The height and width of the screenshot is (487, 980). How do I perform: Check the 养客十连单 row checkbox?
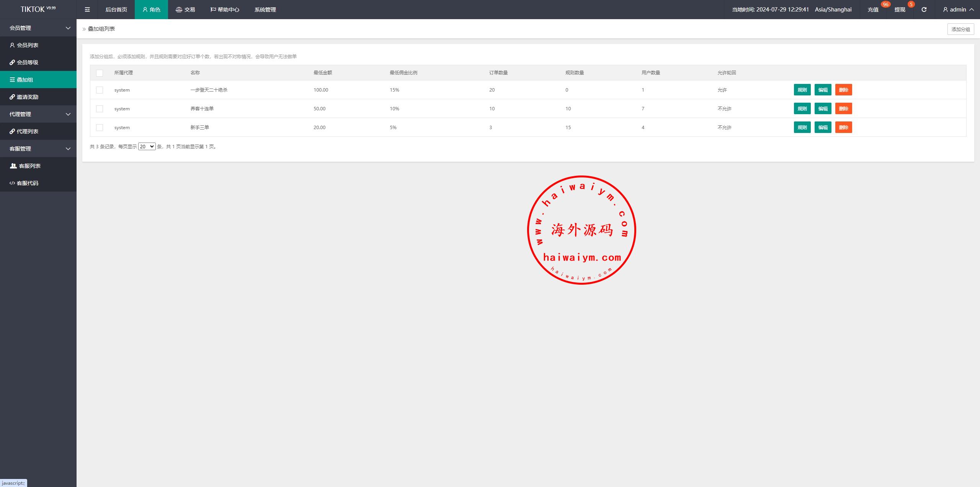[100, 109]
